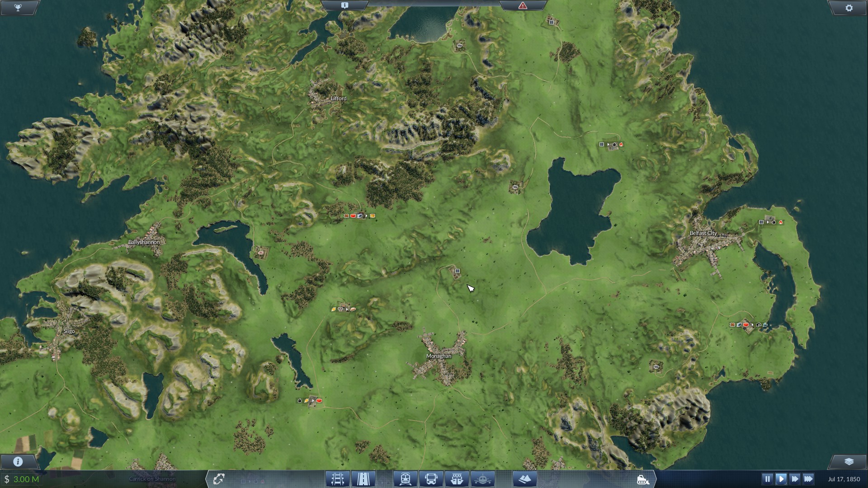Select the bulldozer demolish tool
Image resolution: width=868 pixels, height=488 pixels.
click(643, 479)
